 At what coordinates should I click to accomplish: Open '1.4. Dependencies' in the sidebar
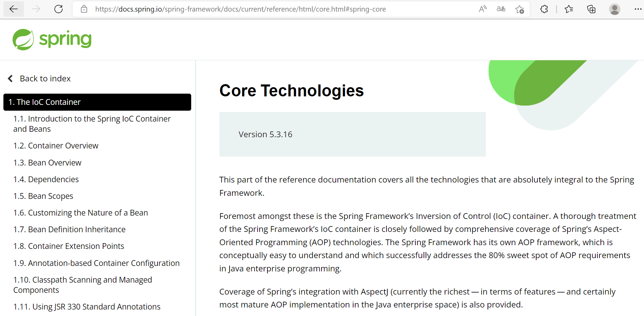tap(46, 179)
